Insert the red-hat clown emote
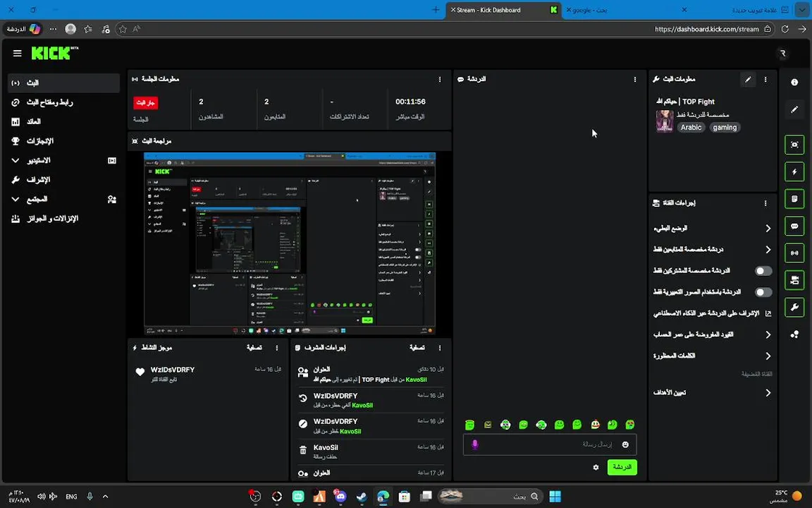The image size is (812, 508). click(595, 425)
